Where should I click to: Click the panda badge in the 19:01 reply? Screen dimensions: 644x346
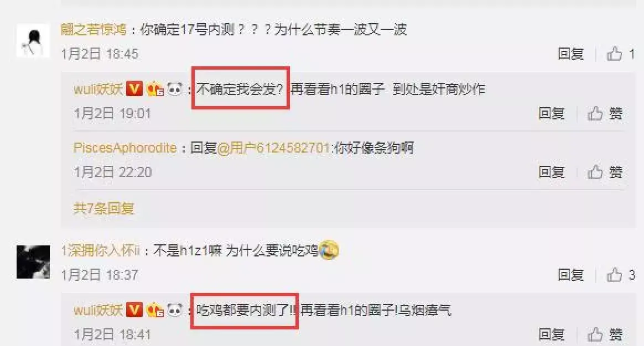[x=174, y=88]
